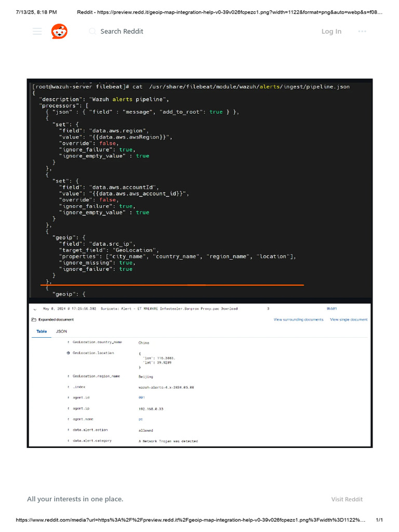
Task: Click the GeoLocation.region_name field name
Action: point(96,376)
